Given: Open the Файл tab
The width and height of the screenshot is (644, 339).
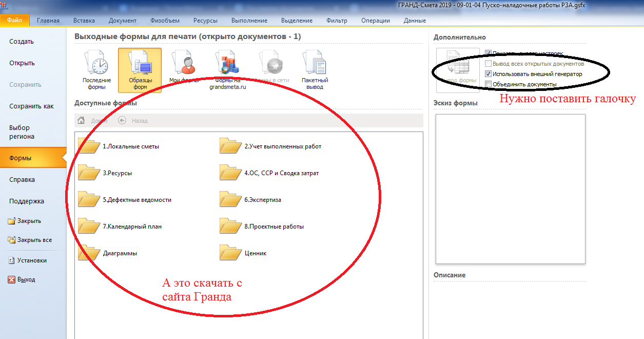Looking at the screenshot, I should point(15,21).
